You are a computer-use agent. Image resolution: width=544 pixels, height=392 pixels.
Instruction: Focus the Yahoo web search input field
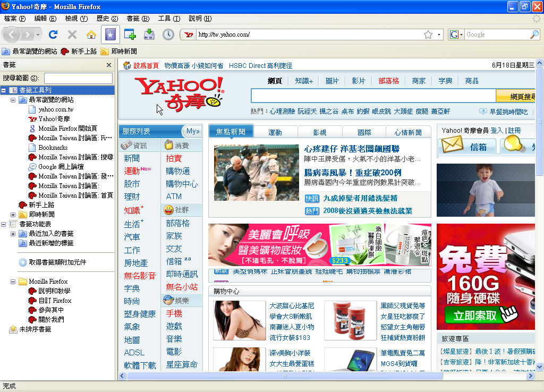point(373,96)
